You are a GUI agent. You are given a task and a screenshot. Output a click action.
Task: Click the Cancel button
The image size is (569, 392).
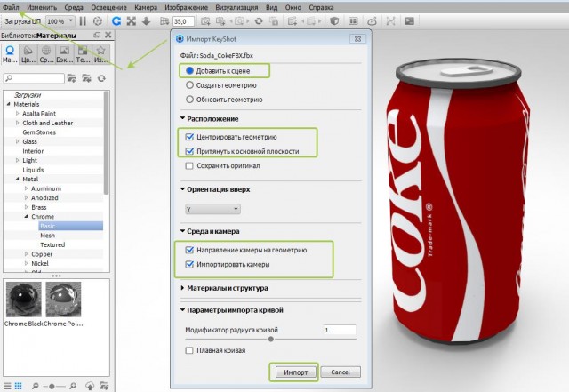click(x=340, y=371)
